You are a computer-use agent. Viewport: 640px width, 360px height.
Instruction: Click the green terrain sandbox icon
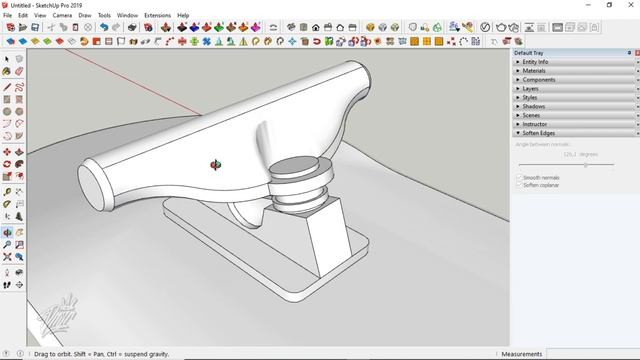click(x=219, y=27)
